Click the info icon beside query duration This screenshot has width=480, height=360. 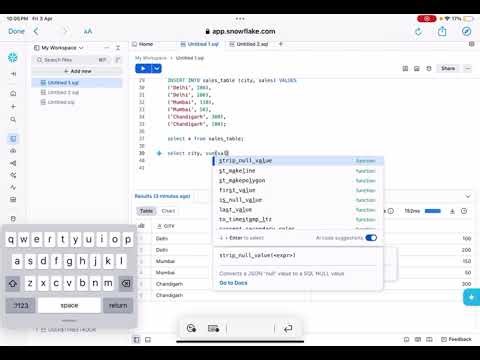click(391, 211)
